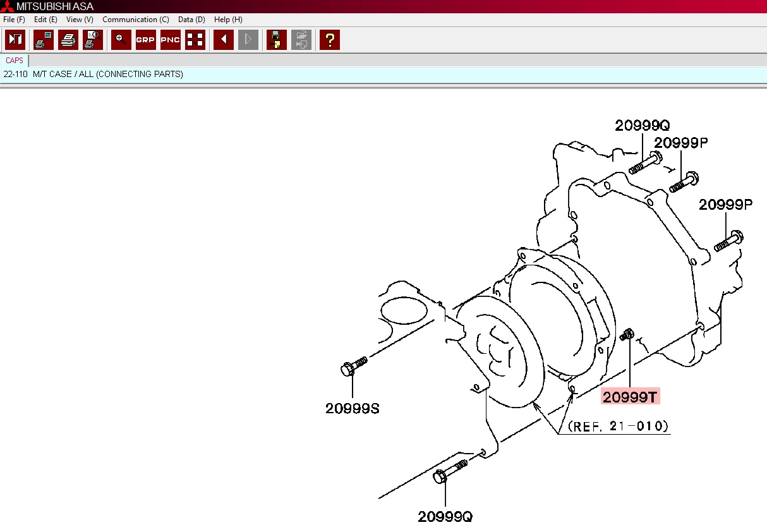Open the four-squares illustration index icon
This screenshot has height=532, width=767.
coord(195,40)
